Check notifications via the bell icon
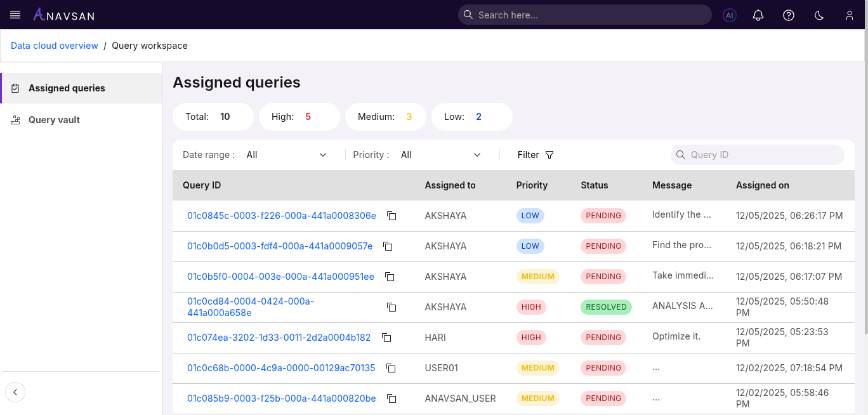Image resolution: width=868 pixels, height=415 pixels. (x=758, y=15)
